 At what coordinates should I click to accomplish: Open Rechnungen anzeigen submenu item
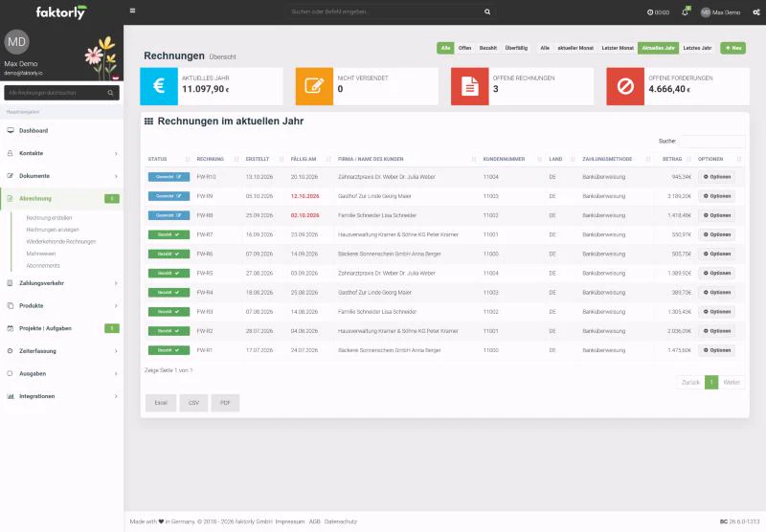click(53, 230)
